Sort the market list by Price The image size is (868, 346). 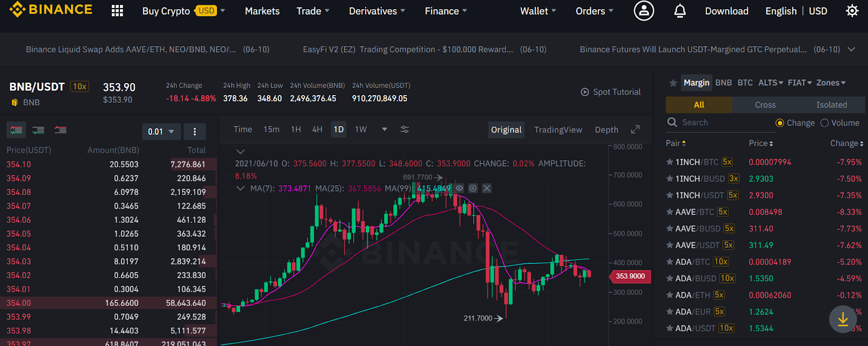(761, 143)
